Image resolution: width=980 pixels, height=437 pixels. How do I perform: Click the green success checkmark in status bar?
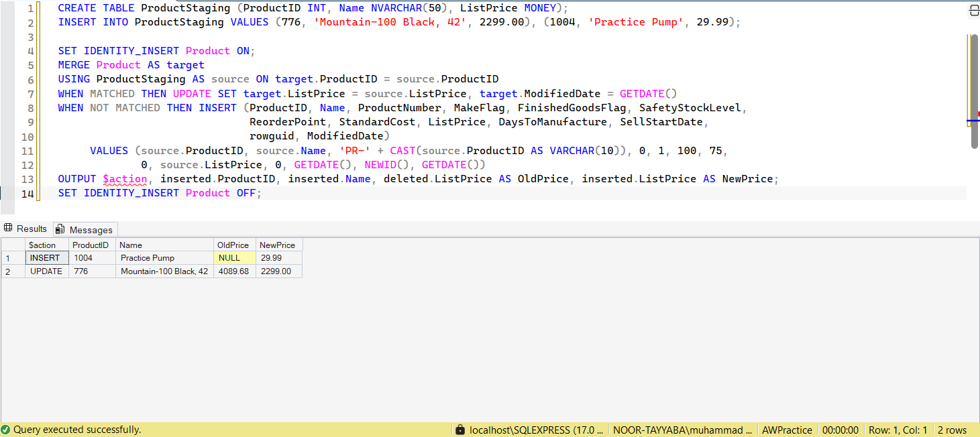pyautogui.click(x=5, y=430)
